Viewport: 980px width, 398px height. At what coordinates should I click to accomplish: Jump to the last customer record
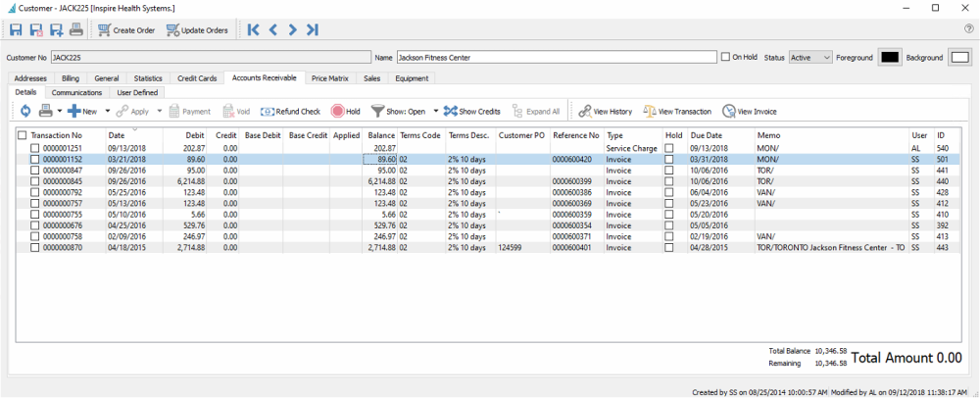click(x=312, y=30)
